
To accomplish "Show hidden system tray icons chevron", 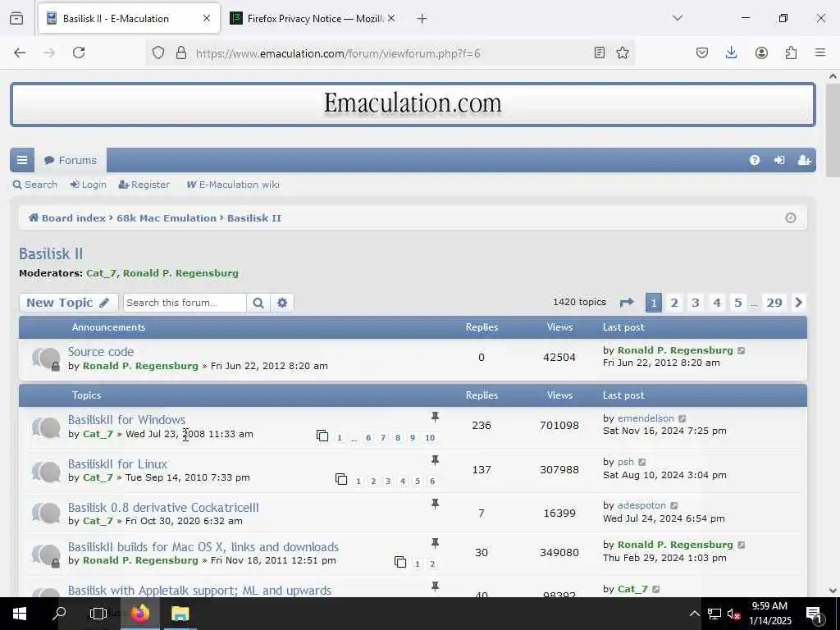I will coord(694,614).
